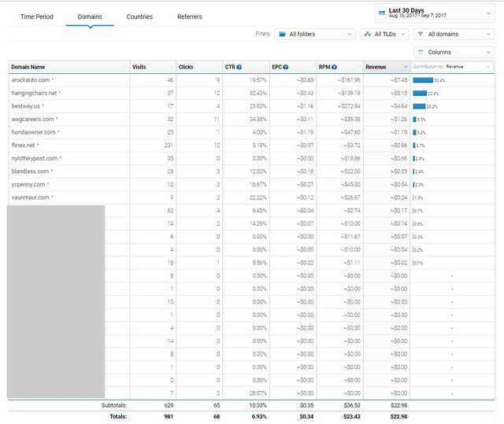Click the hangingchairs.net contribution bar
This screenshot has width=504, height=424.
click(420, 94)
